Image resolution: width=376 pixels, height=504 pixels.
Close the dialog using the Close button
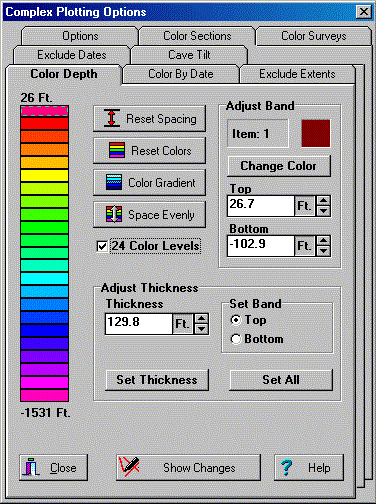coord(53,468)
